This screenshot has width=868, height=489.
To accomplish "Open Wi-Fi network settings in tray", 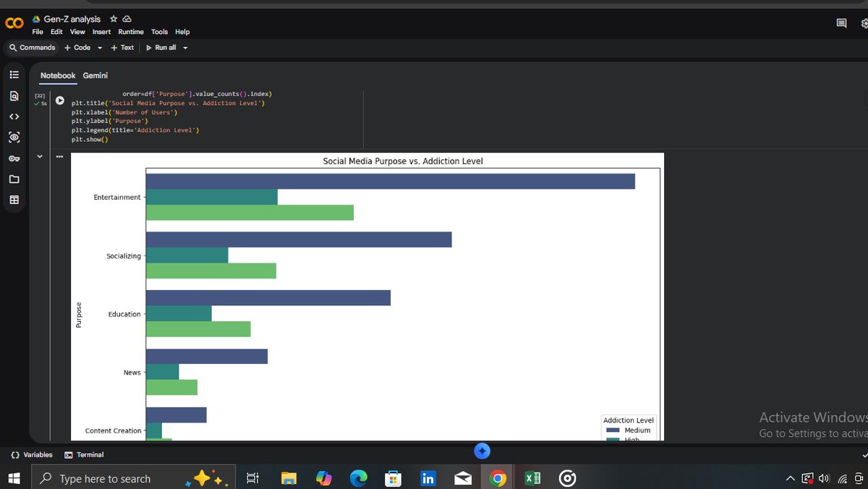I will point(842,478).
